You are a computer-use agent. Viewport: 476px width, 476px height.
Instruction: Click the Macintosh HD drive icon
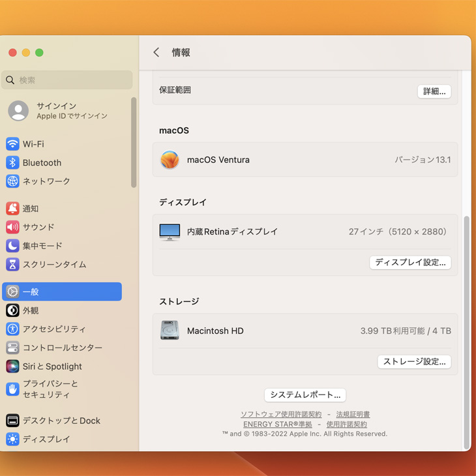click(x=170, y=331)
